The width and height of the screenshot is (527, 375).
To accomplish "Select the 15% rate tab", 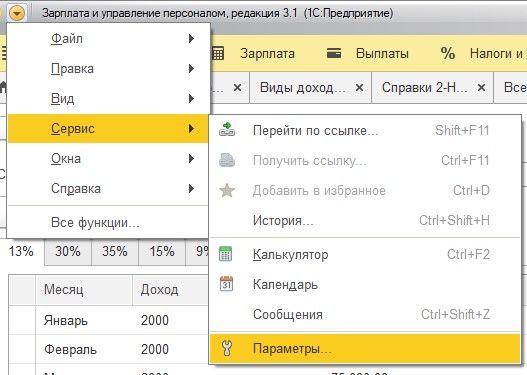I will click(162, 251).
